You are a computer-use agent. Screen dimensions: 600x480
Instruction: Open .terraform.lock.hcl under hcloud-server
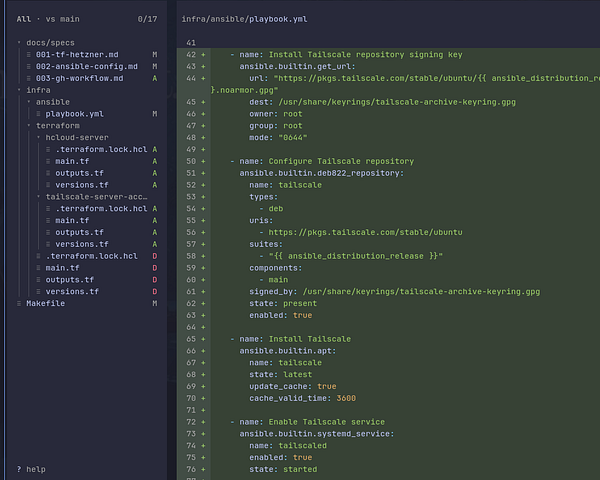(101, 149)
